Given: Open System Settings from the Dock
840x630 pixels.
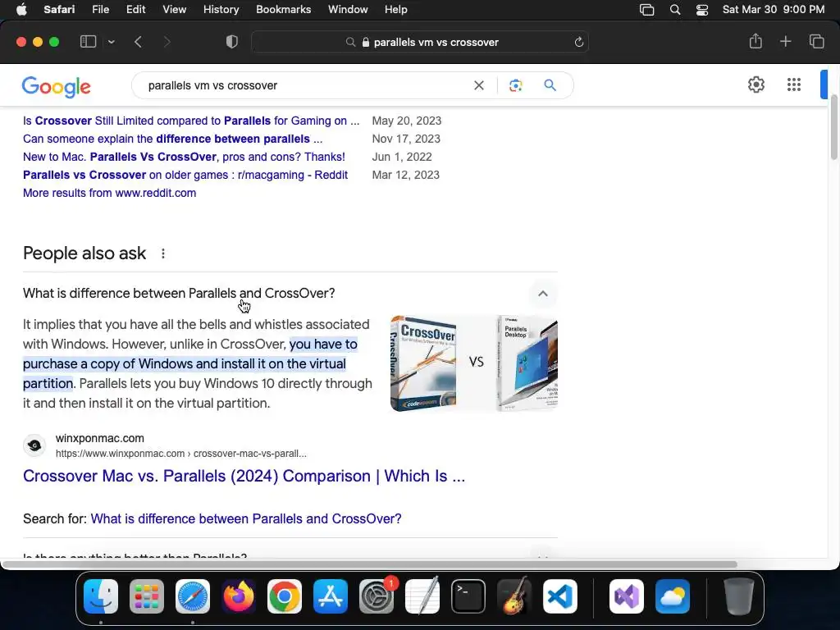Looking at the screenshot, I should [x=377, y=596].
